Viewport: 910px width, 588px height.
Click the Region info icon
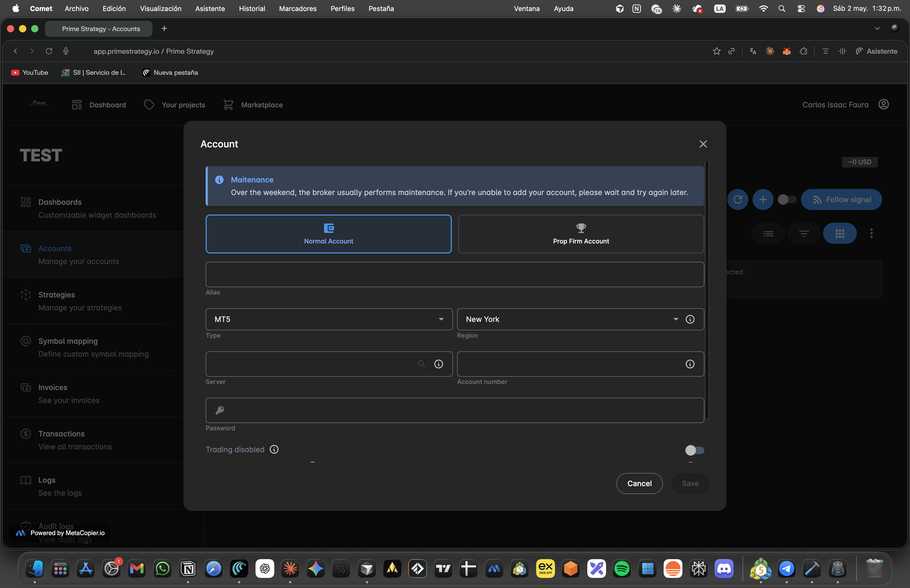coord(690,319)
